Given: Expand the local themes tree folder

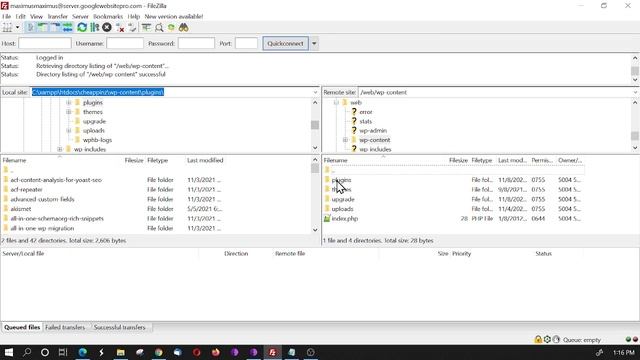Looking at the screenshot, I should pyautogui.click(x=69, y=112).
